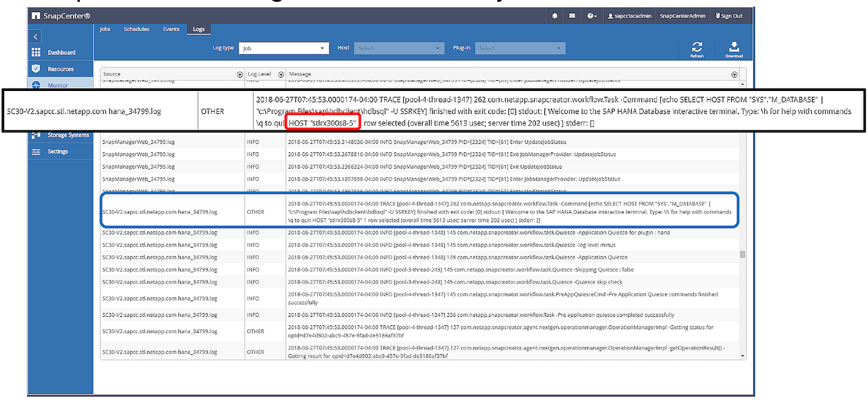
Task: Open the Log Level column filter arrow
Action: click(281, 74)
